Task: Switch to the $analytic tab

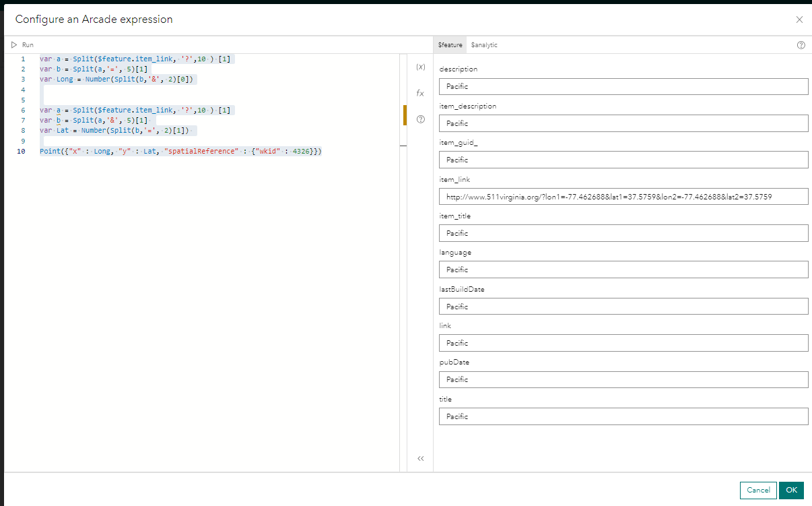Action: click(x=483, y=44)
